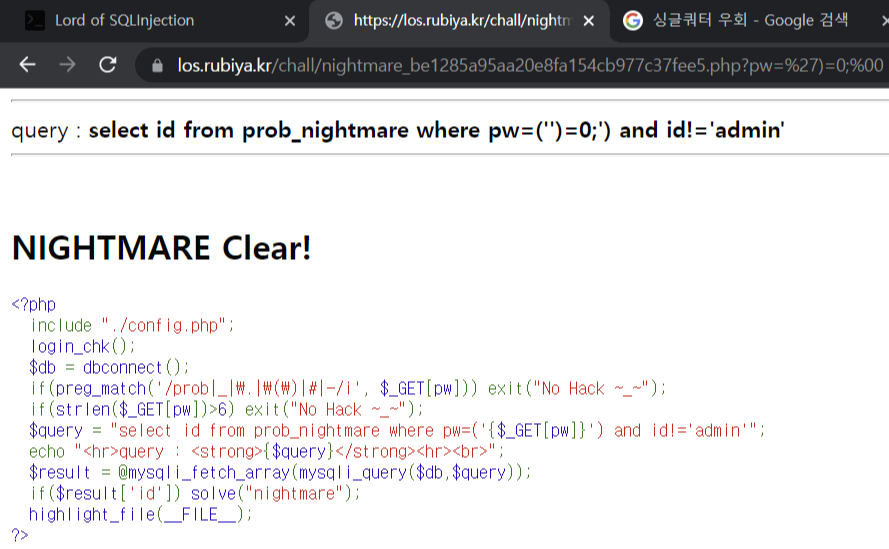Click the 'NIGHTMARE Clear!' heading
889x549 pixels.
coord(162,248)
